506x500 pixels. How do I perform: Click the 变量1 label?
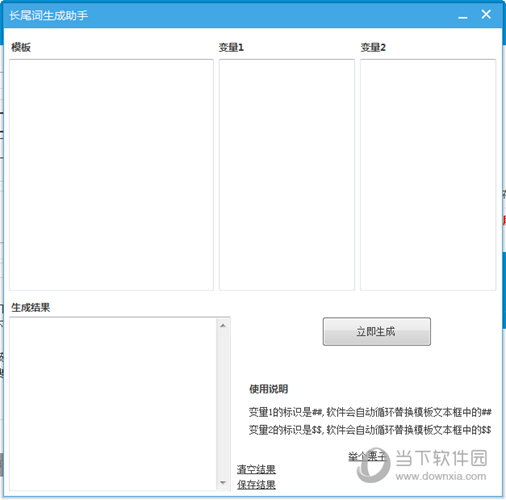231,47
